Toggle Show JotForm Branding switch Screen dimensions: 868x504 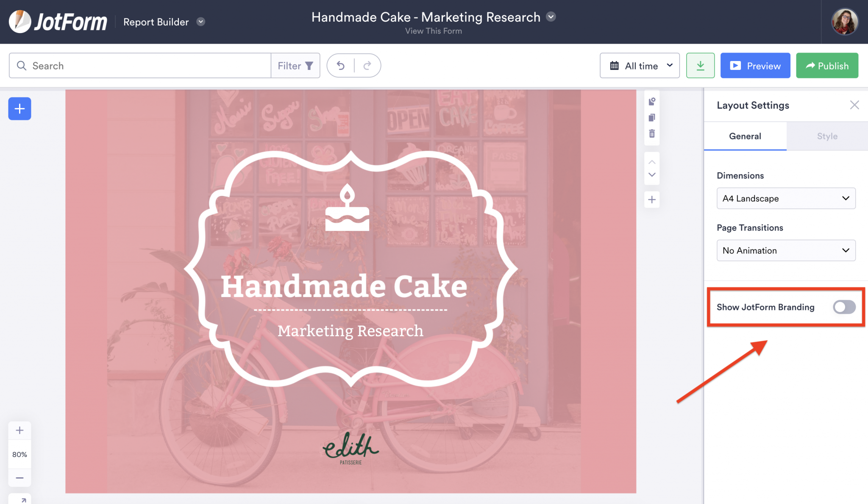(x=844, y=307)
